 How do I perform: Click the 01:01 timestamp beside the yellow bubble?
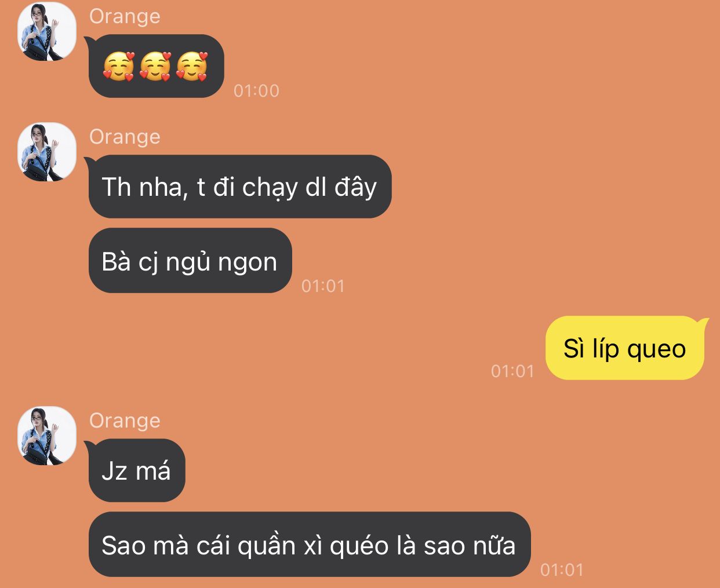512,371
